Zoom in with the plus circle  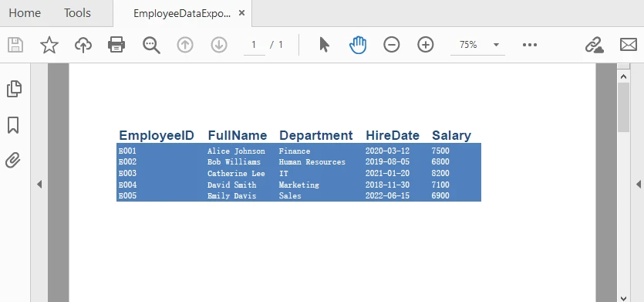(x=426, y=45)
